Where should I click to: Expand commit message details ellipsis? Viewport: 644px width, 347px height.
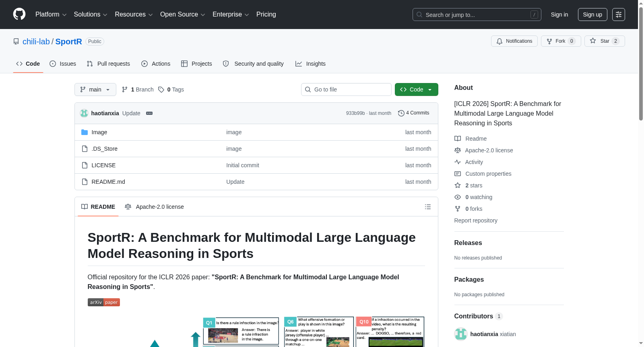pyautogui.click(x=149, y=113)
